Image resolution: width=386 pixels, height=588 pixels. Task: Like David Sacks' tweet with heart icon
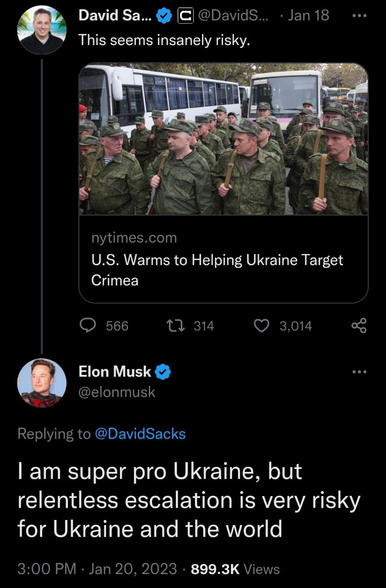262,326
